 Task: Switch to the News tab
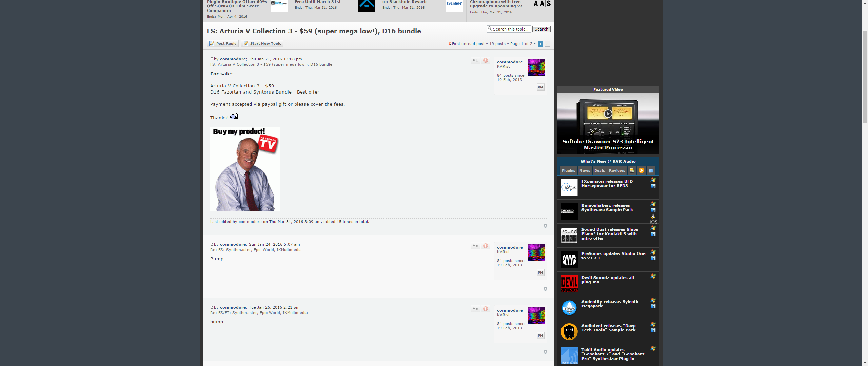(x=585, y=170)
